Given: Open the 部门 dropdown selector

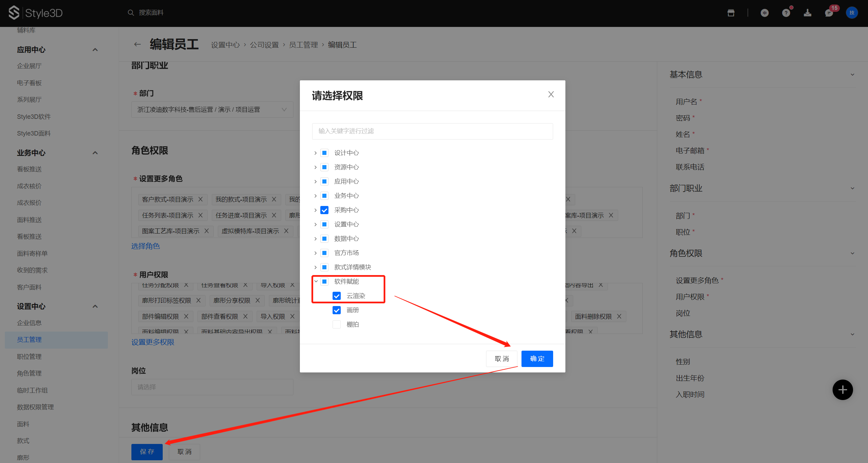Looking at the screenshot, I should tap(212, 110).
